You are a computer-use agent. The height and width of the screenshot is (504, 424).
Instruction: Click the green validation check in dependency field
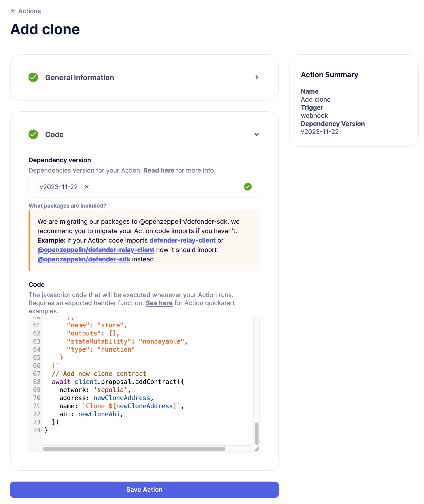(247, 186)
